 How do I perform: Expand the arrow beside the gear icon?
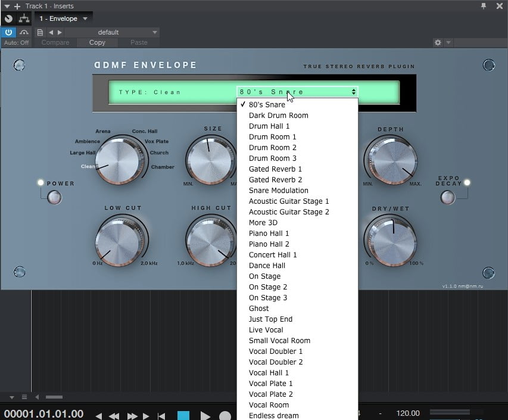448,42
